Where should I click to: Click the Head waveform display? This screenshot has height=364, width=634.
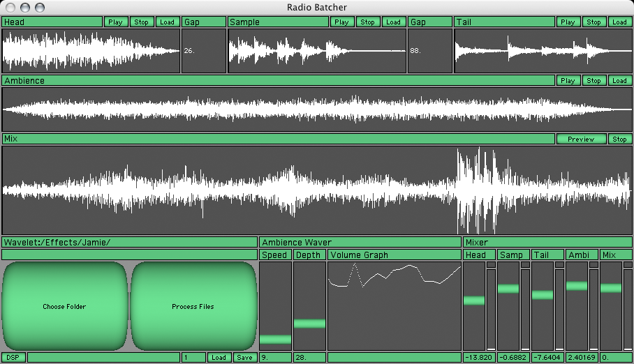tap(91, 50)
